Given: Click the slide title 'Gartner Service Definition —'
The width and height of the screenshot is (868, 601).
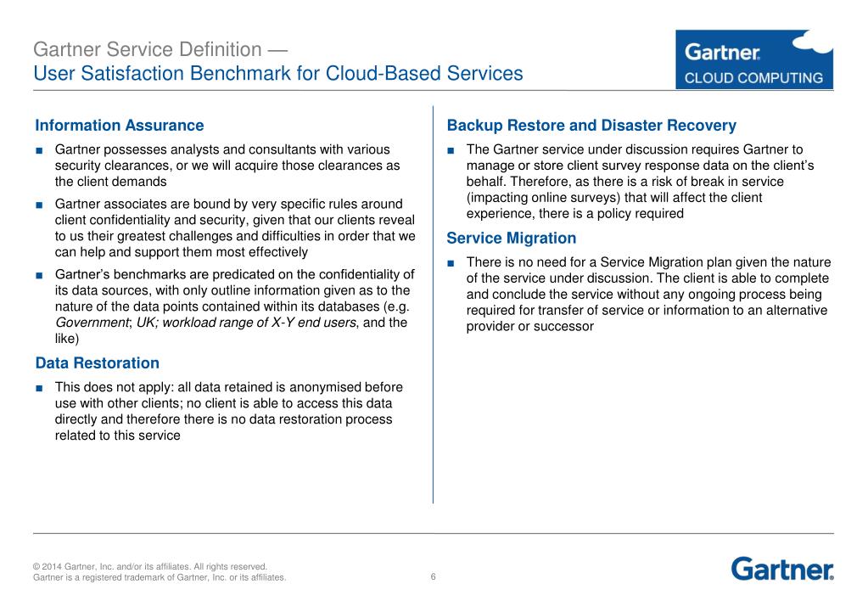Looking at the screenshot, I should [160, 49].
